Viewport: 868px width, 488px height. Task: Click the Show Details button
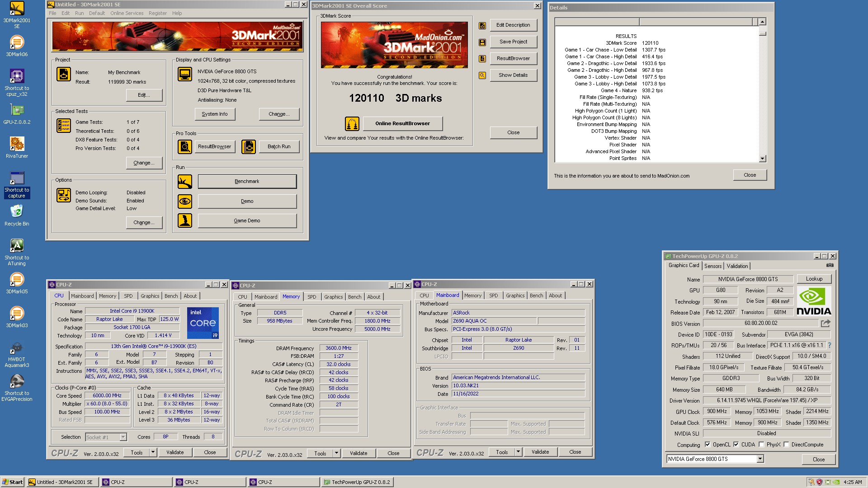(513, 75)
